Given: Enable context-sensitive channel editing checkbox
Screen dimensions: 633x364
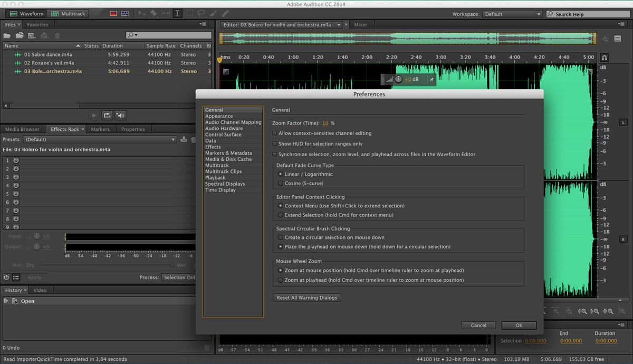Looking at the screenshot, I should (274, 133).
